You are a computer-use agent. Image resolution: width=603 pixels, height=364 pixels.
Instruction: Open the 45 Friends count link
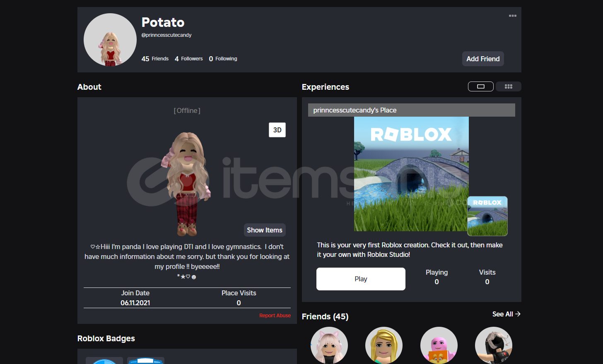(x=155, y=59)
